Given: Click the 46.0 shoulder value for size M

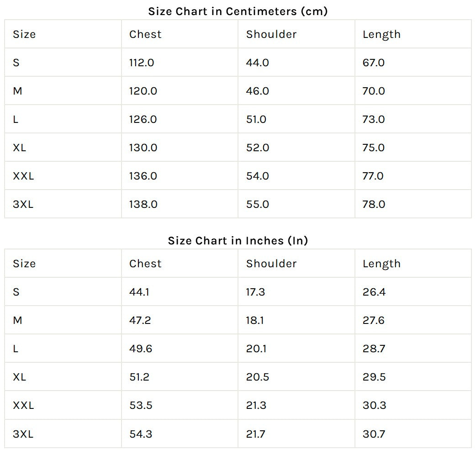Looking at the screenshot, I should tap(258, 91).
